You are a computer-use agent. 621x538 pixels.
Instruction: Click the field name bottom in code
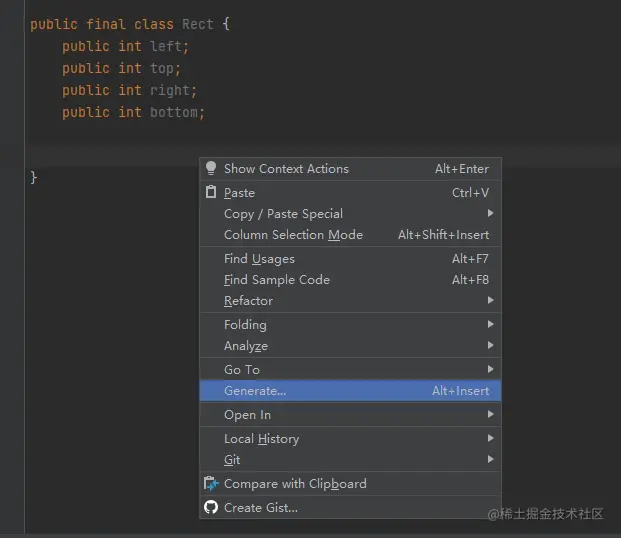click(174, 113)
